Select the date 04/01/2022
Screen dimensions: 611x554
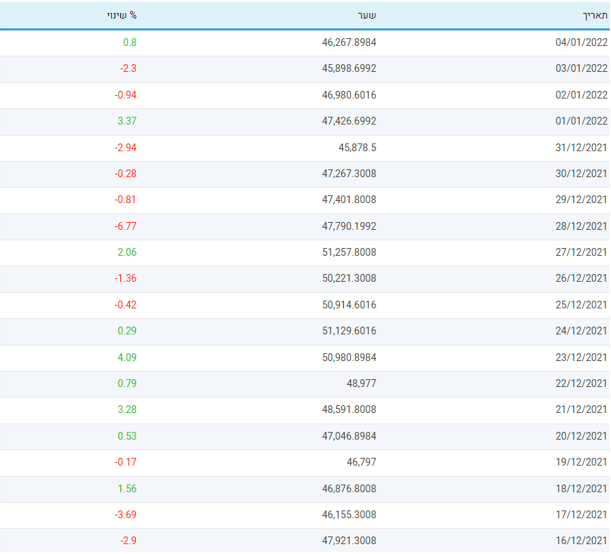(x=581, y=43)
